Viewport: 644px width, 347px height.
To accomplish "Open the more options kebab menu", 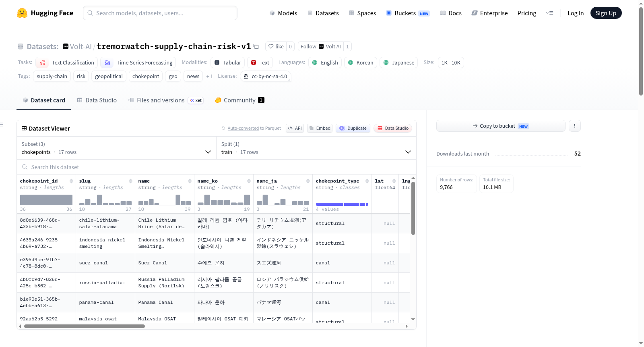I will (575, 126).
